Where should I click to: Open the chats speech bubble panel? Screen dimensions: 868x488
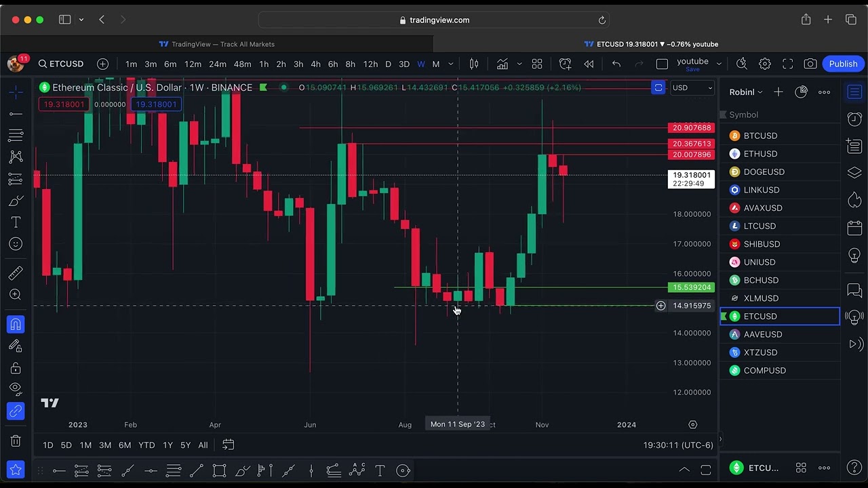854,291
